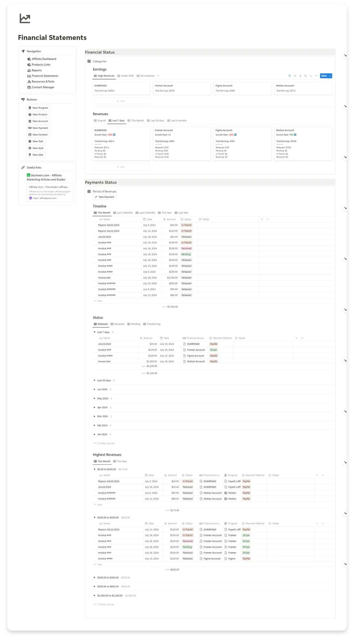Click the Stripe tag in Status Invoice ### row
The height and width of the screenshot is (644, 353).
213,350
